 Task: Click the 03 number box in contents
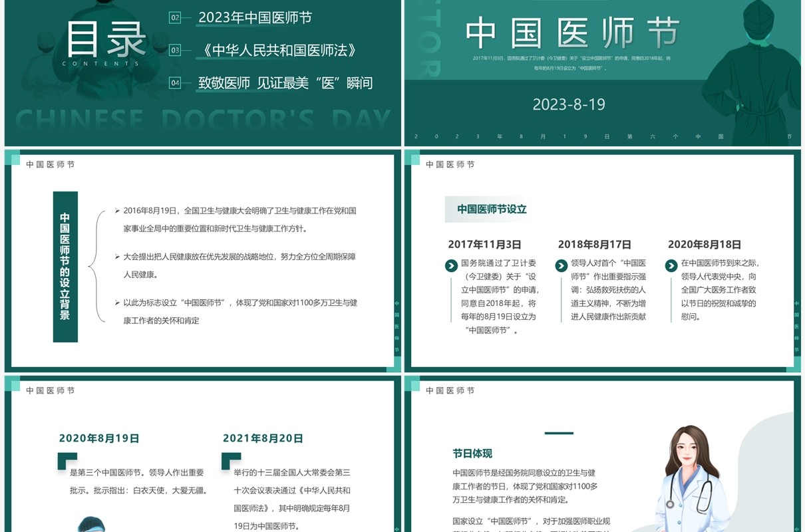point(175,50)
